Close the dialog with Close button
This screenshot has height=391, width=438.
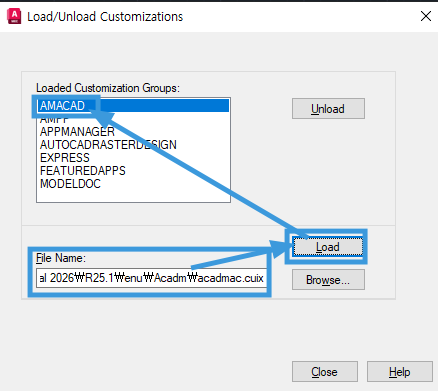pyautogui.click(x=325, y=371)
